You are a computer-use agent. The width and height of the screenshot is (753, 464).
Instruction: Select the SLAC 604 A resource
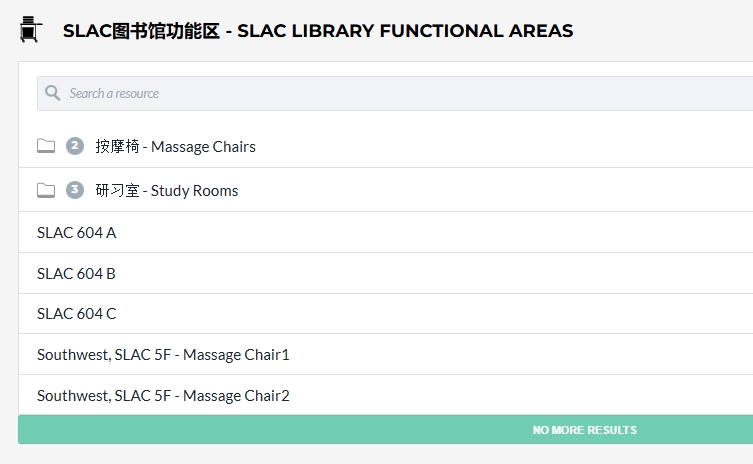coord(386,232)
